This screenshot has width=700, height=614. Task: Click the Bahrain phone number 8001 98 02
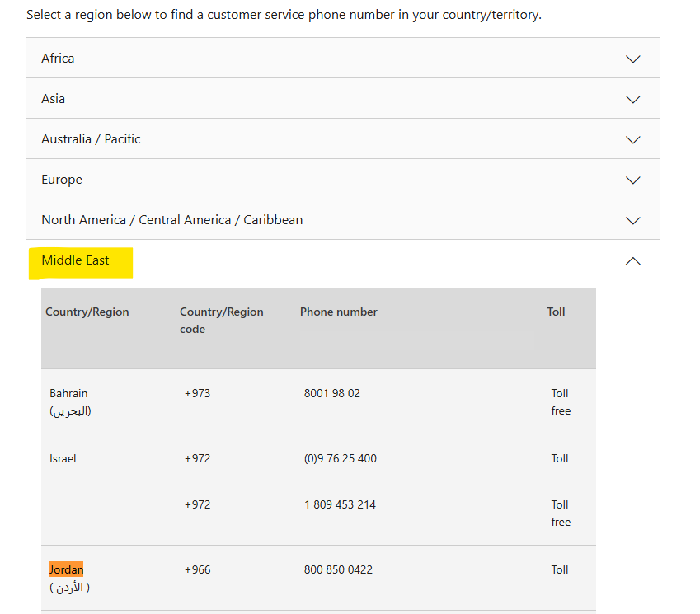click(x=331, y=394)
